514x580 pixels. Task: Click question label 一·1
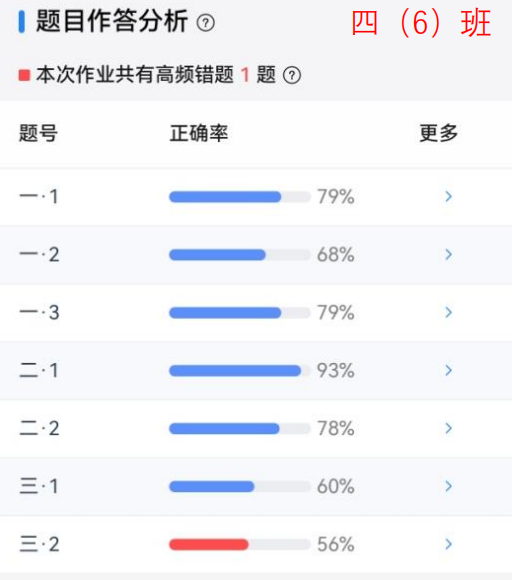point(39,196)
